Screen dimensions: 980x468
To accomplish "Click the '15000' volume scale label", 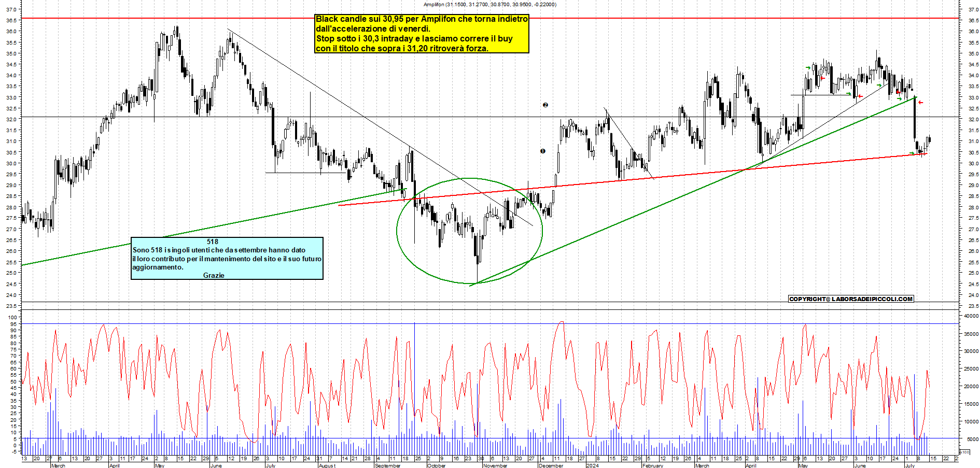I will coord(971,404).
